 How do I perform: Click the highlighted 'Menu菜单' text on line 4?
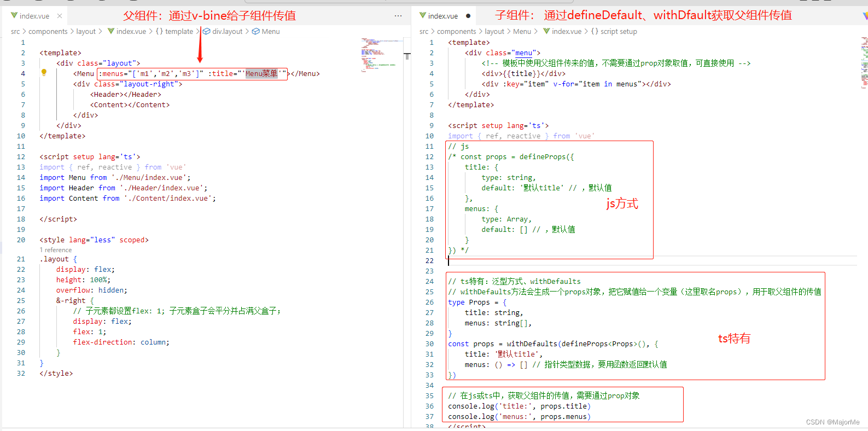click(x=261, y=74)
